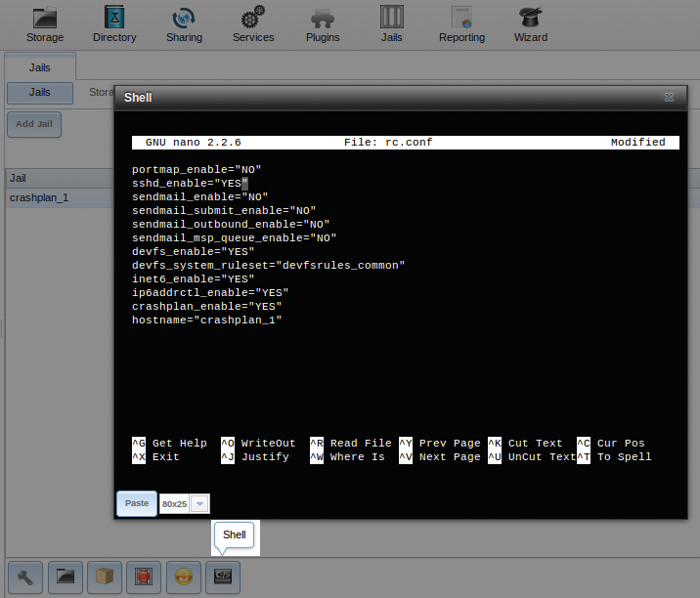This screenshot has height=598, width=700.
Task: Click the Jail column header
Action: click(x=60, y=178)
